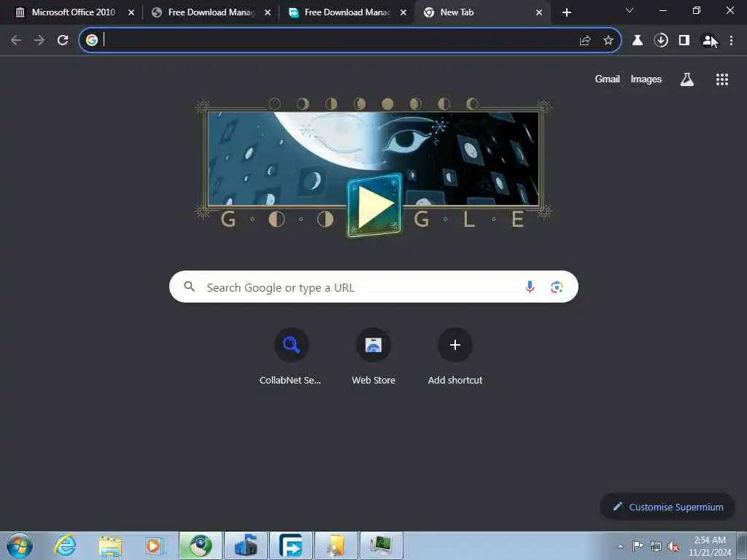The width and height of the screenshot is (747, 560).
Task: Expand the tab search chevron
Action: click(630, 10)
